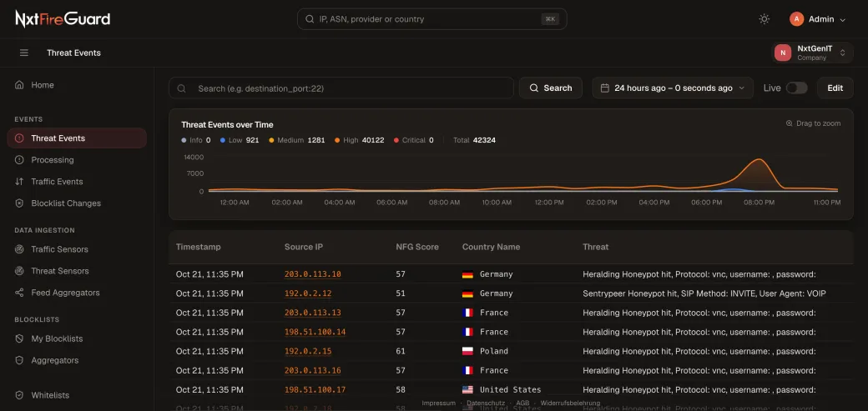Open Blocklist Changes
Viewport: 868px width, 411px height.
[x=77, y=203]
